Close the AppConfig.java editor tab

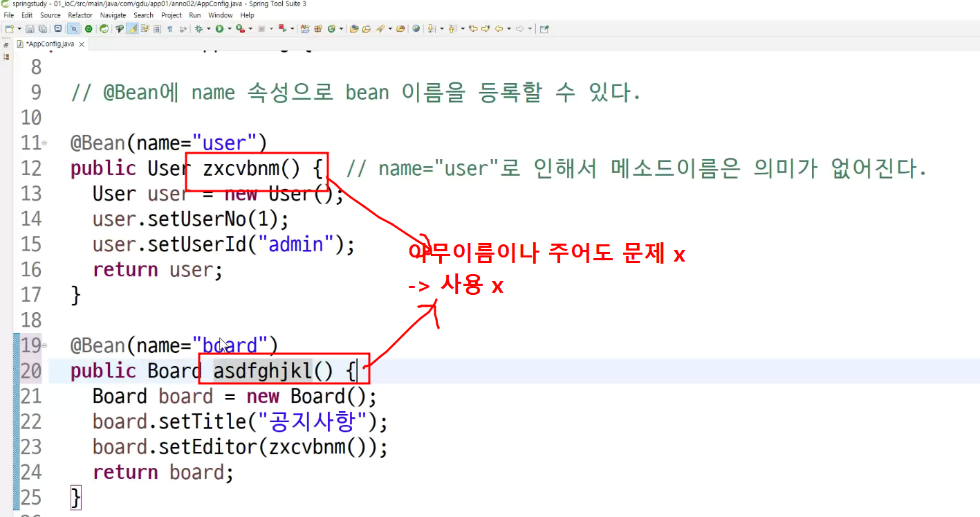82,44
